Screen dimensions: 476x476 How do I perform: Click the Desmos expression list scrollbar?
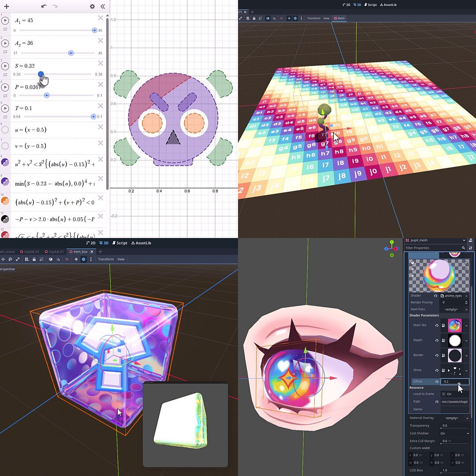tap(108, 103)
